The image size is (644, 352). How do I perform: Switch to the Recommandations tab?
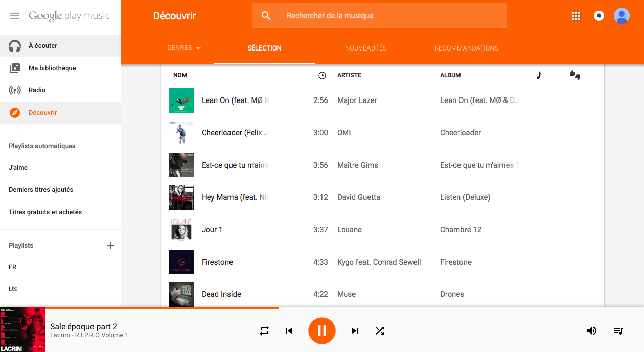(x=467, y=48)
